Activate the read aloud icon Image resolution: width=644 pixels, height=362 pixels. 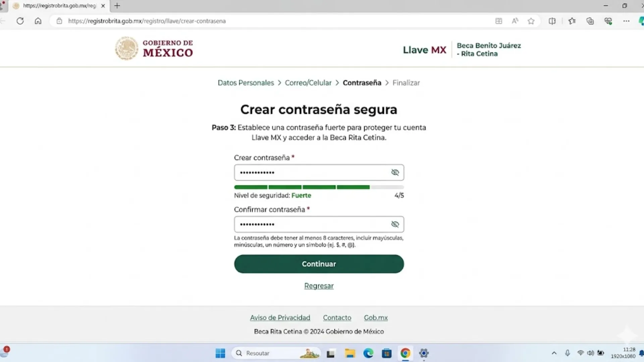pyautogui.click(x=515, y=21)
